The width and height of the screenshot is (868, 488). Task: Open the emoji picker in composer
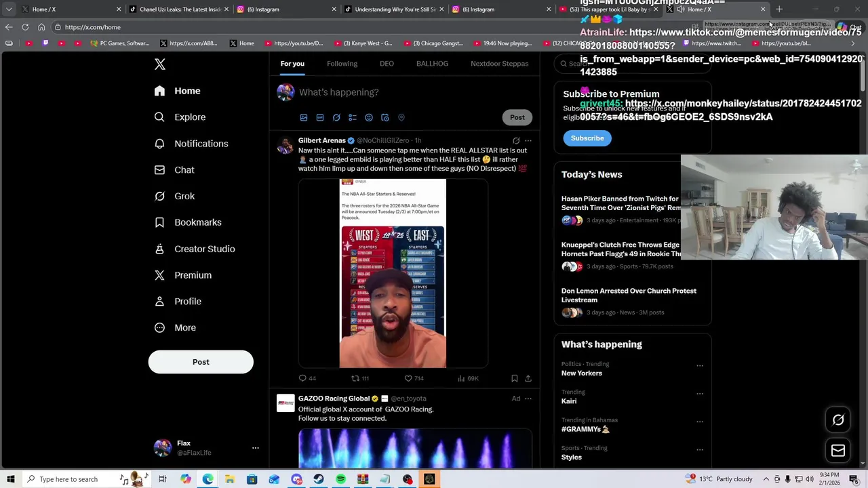tap(369, 118)
